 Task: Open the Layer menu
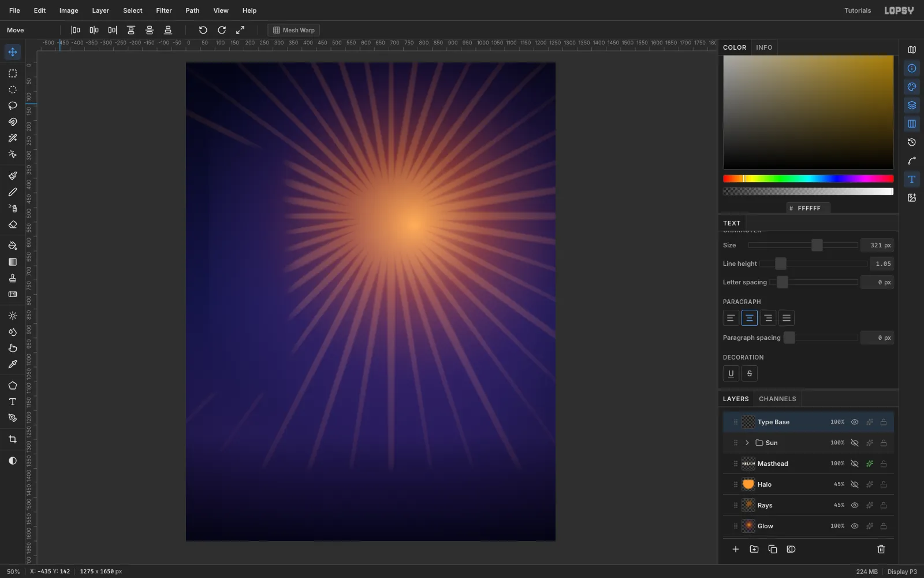[100, 10]
